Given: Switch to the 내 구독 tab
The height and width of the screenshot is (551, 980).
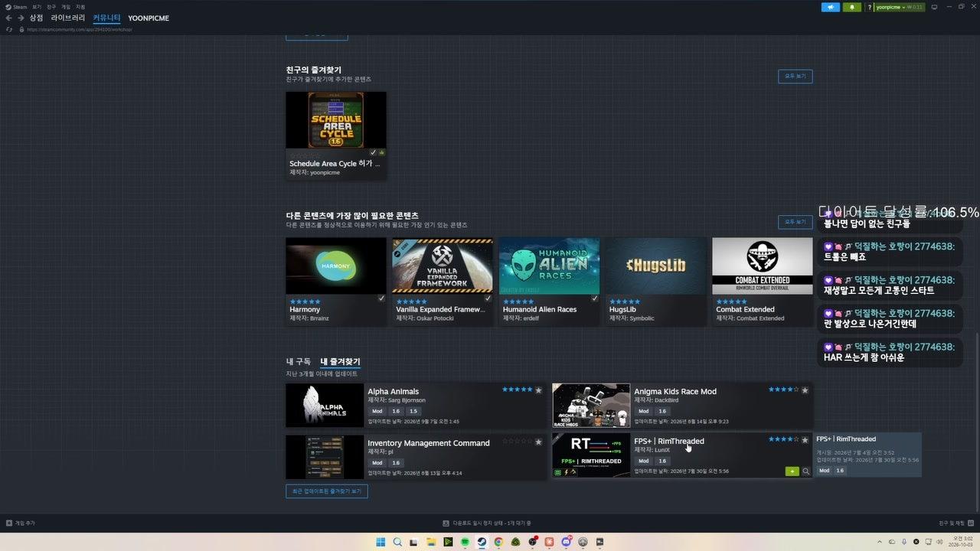Looking at the screenshot, I should [x=299, y=361].
